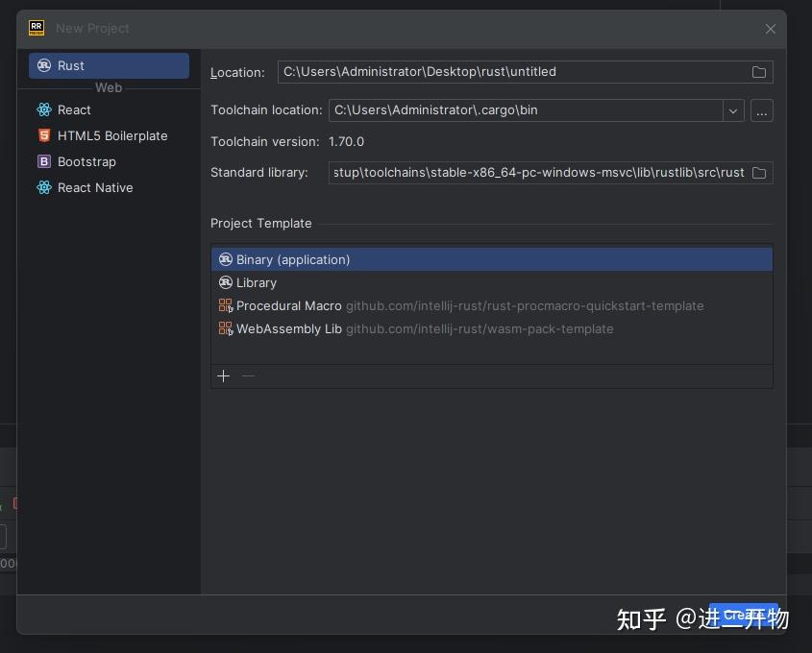Add a new project template with plus icon
The width and height of the screenshot is (812, 653).
(x=224, y=376)
